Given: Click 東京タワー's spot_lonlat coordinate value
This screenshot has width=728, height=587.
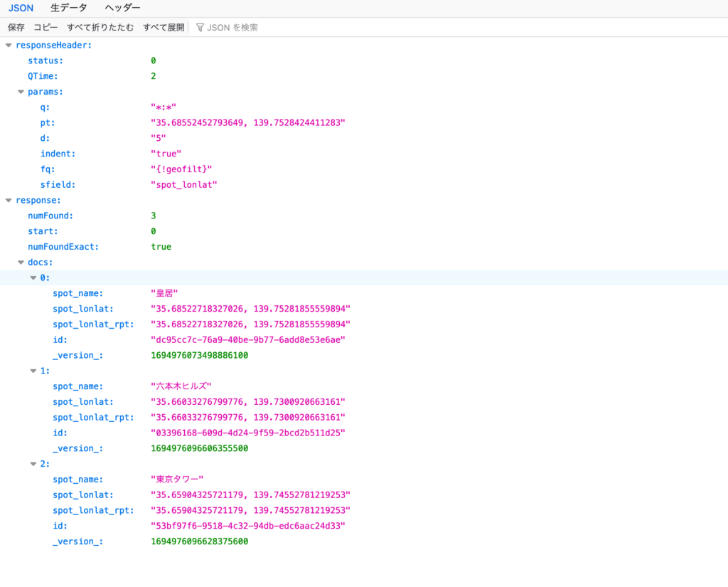Looking at the screenshot, I should pyautogui.click(x=251, y=495).
